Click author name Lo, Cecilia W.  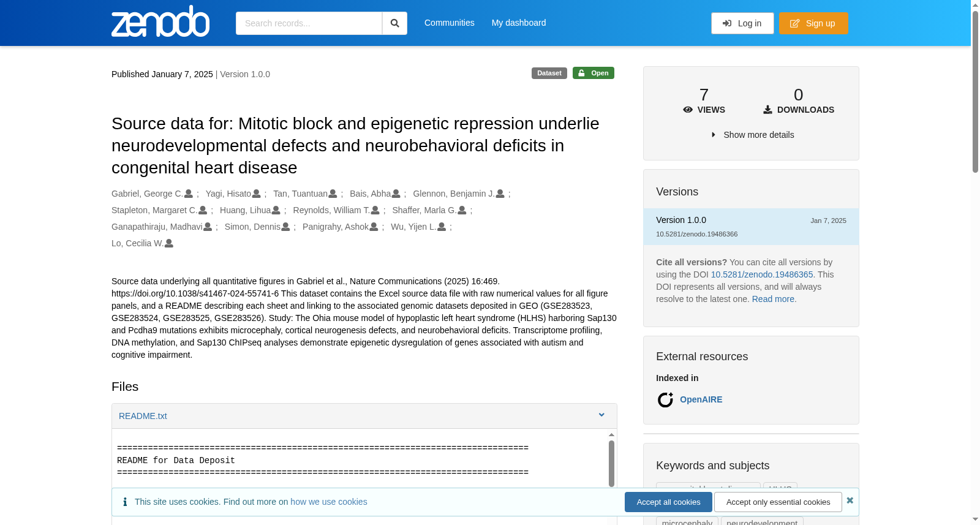tap(138, 243)
